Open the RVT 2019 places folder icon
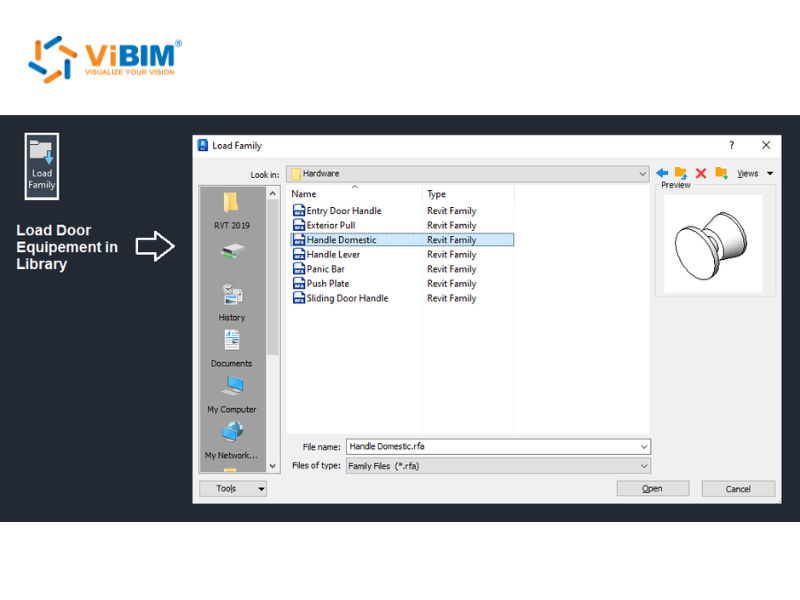 [x=231, y=203]
